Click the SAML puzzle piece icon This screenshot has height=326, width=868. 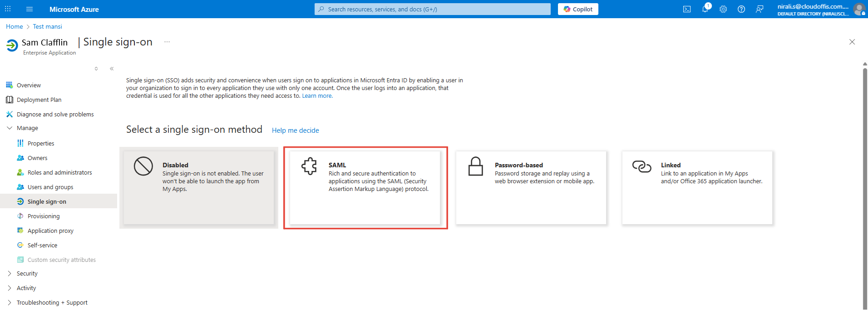click(309, 166)
